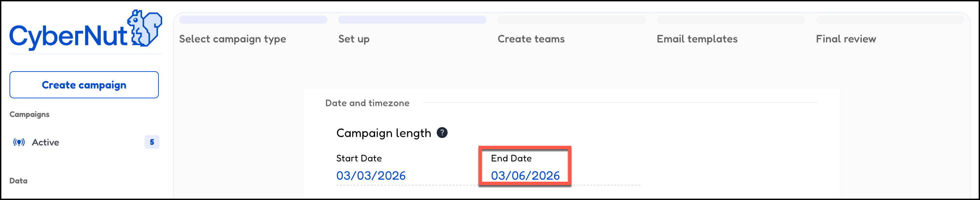Click the Campaigns sidebar section label

point(29,115)
